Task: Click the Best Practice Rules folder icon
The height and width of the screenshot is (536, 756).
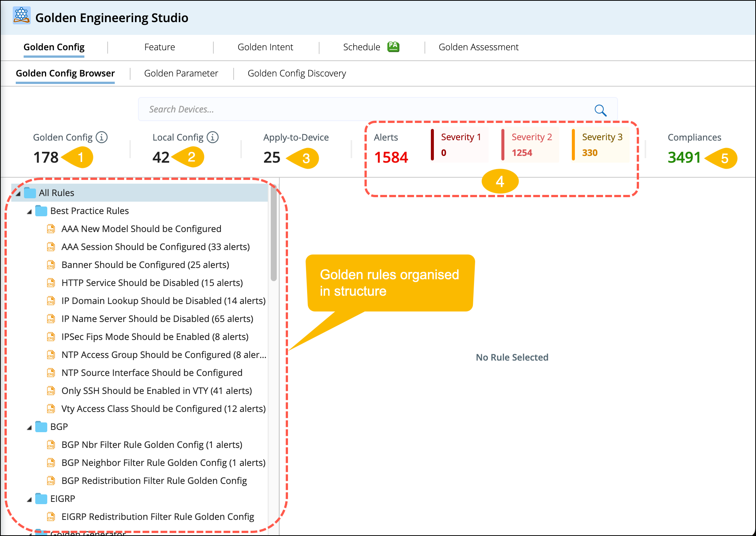Action: coord(41,211)
